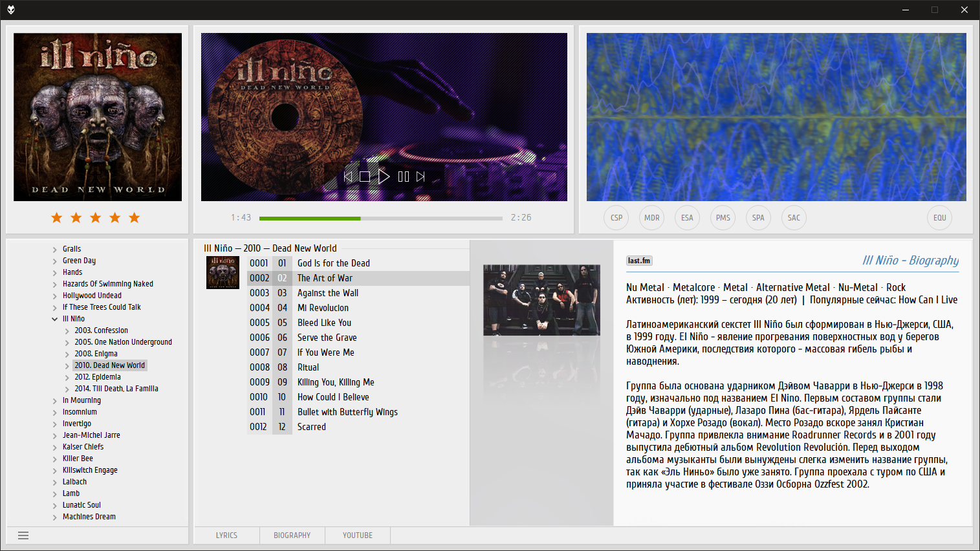Open the YouTube tab
This screenshot has width=980, height=551.
click(357, 535)
